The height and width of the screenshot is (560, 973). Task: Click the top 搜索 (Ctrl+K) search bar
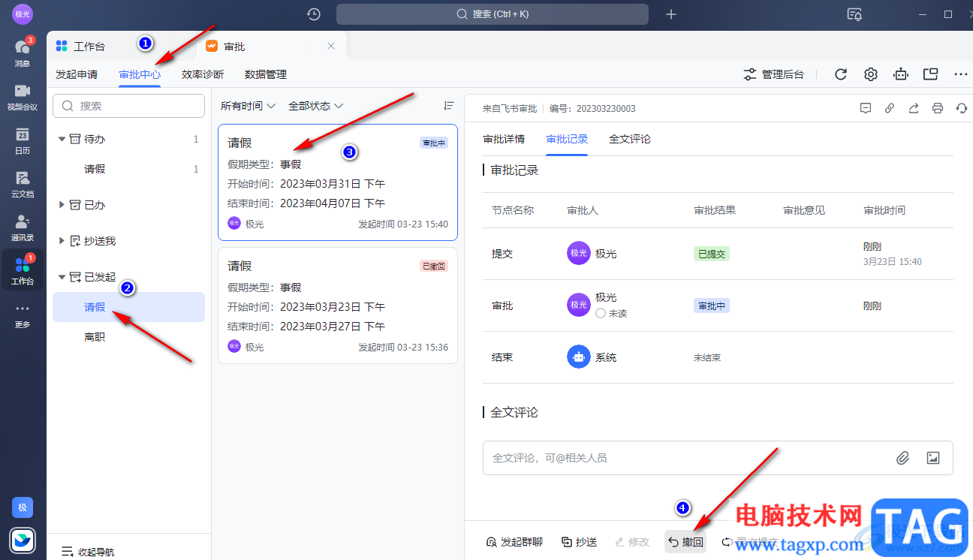pos(493,14)
